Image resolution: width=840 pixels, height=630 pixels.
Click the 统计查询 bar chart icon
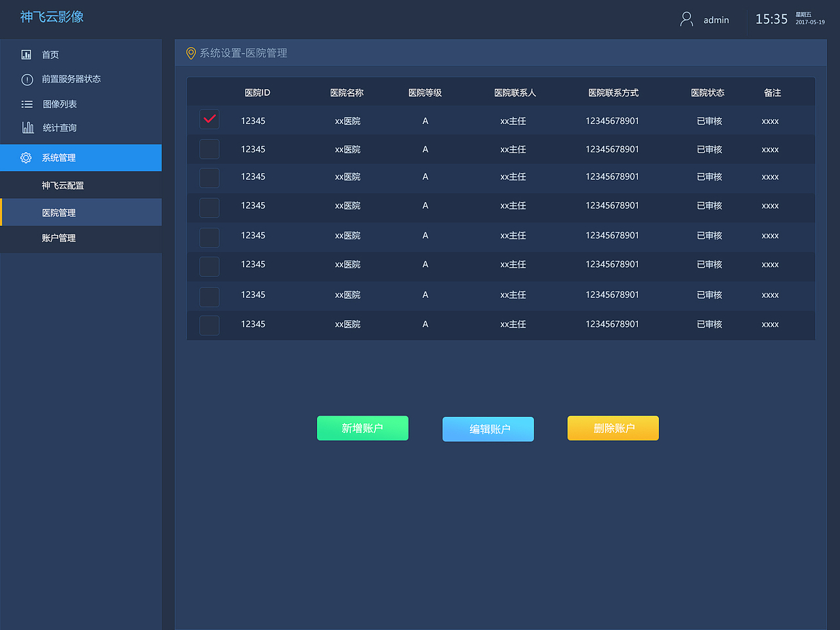pos(28,127)
